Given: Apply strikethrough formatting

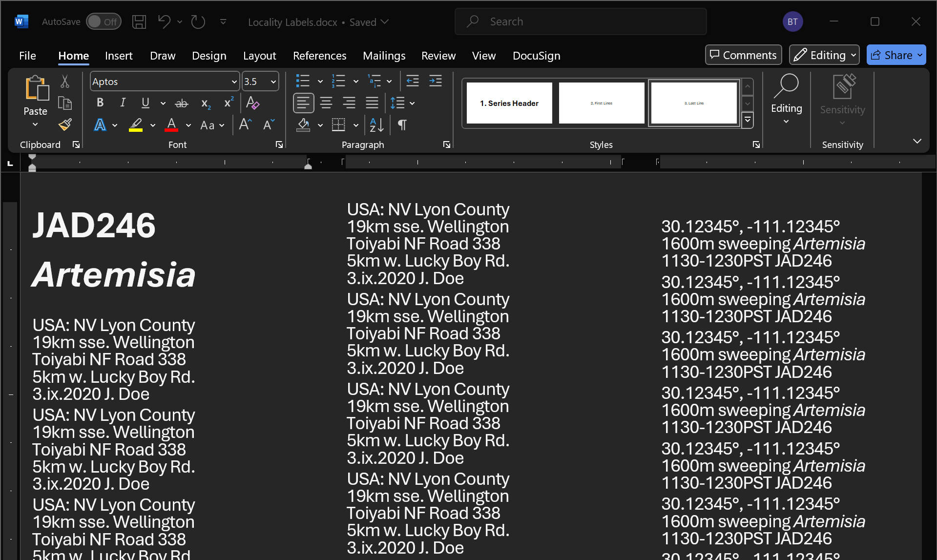Looking at the screenshot, I should coord(182,103).
